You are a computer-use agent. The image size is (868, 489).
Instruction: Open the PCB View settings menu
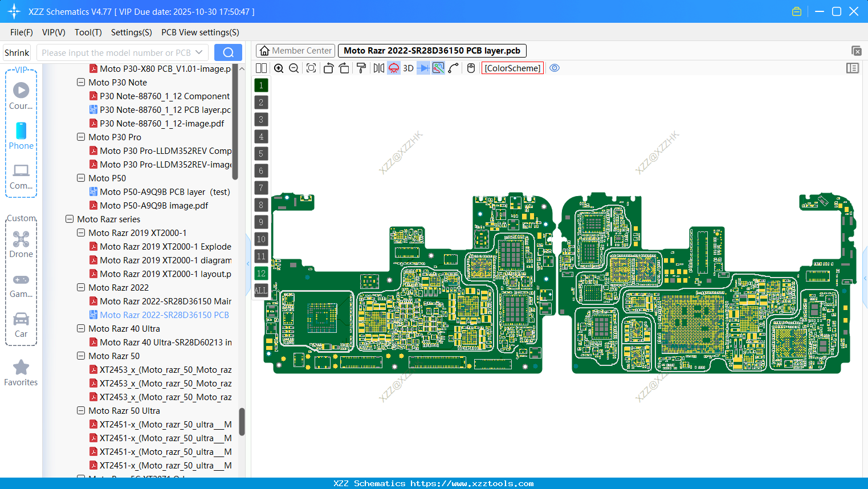[x=199, y=32]
